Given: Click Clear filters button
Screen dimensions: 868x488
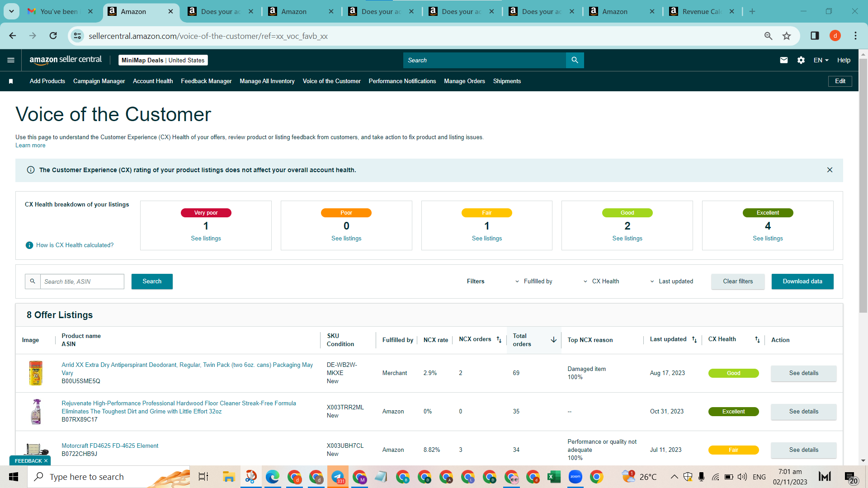Looking at the screenshot, I should pyautogui.click(x=738, y=282).
